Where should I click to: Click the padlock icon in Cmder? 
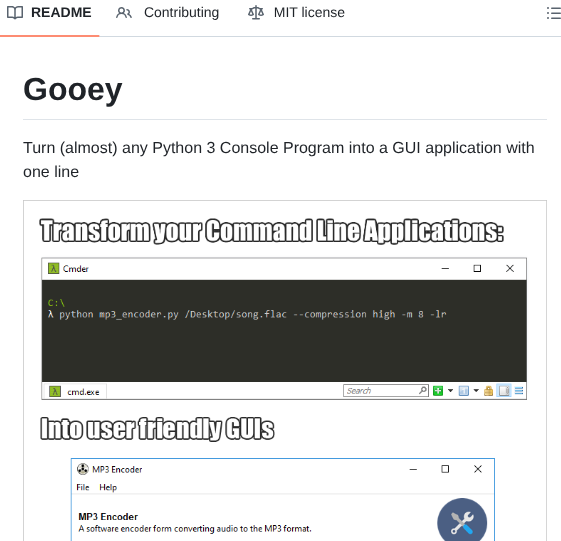point(488,391)
